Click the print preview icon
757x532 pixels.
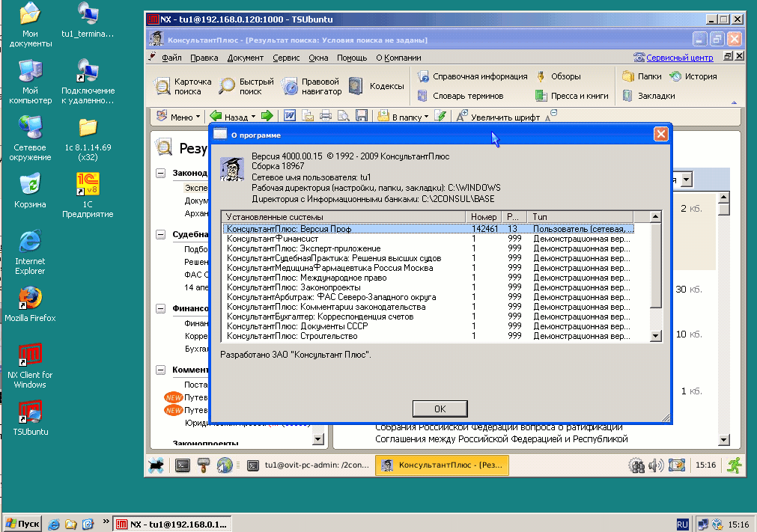344,116
